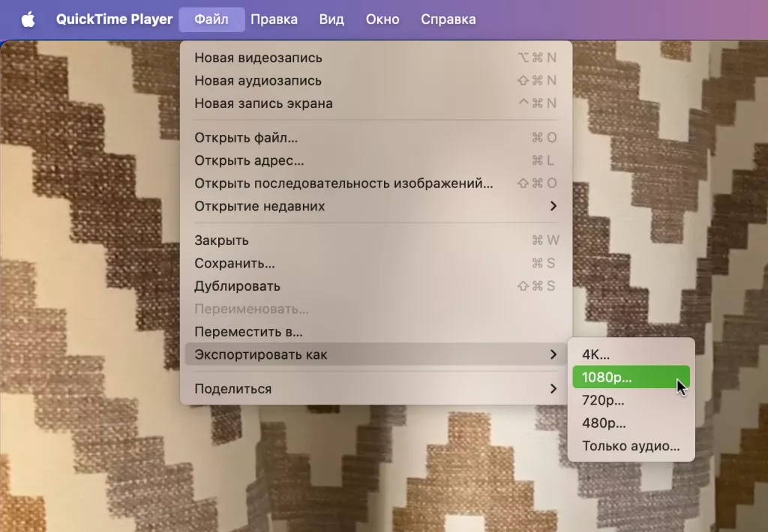
Task: Open the "Справка" menu in the menu bar
Action: click(448, 19)
